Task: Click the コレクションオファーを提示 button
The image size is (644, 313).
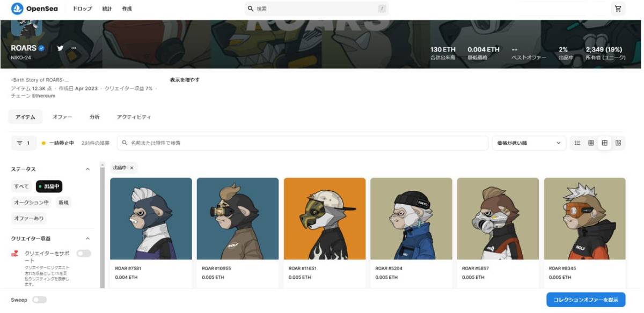Action: tap(586, 300)
